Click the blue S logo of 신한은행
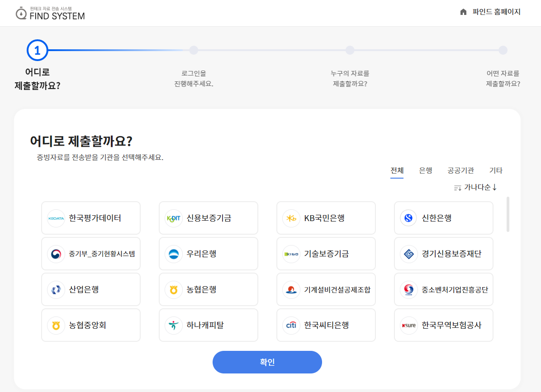 409,218
